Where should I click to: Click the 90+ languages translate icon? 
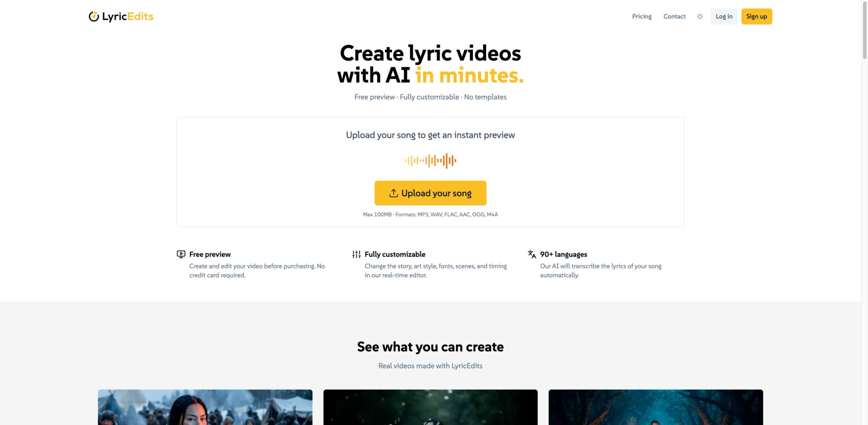[532, 254]
